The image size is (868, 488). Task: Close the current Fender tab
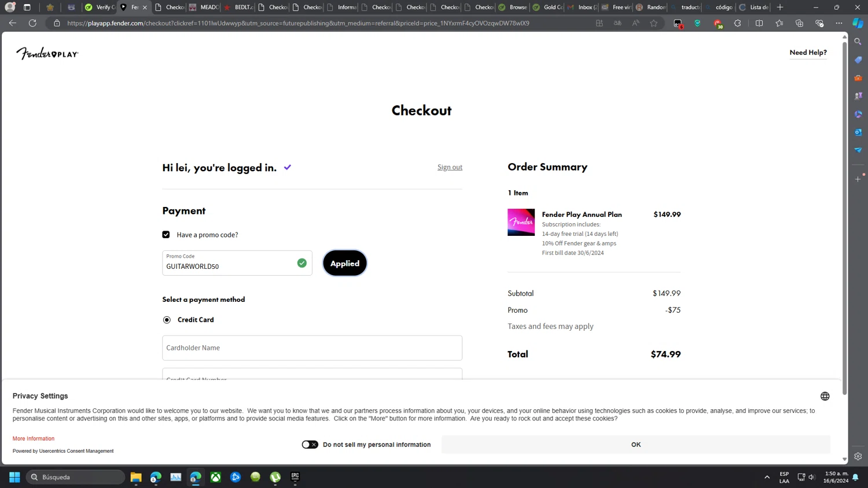coord(145,8)
